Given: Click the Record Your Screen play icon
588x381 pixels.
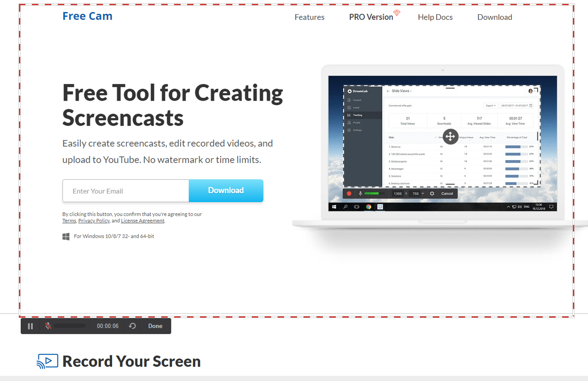Looking at the screenshot, I should coord(47,361).
